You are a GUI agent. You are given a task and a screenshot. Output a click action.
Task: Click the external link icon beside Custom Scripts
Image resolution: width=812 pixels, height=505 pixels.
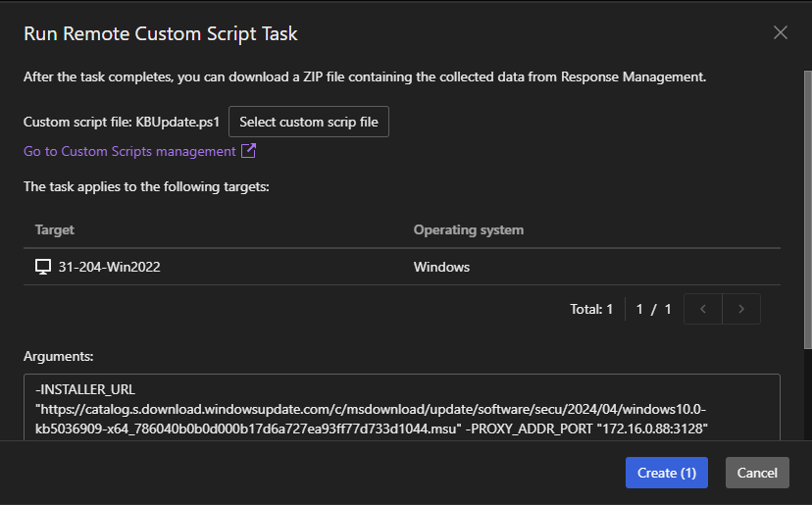tap(248, 151)
